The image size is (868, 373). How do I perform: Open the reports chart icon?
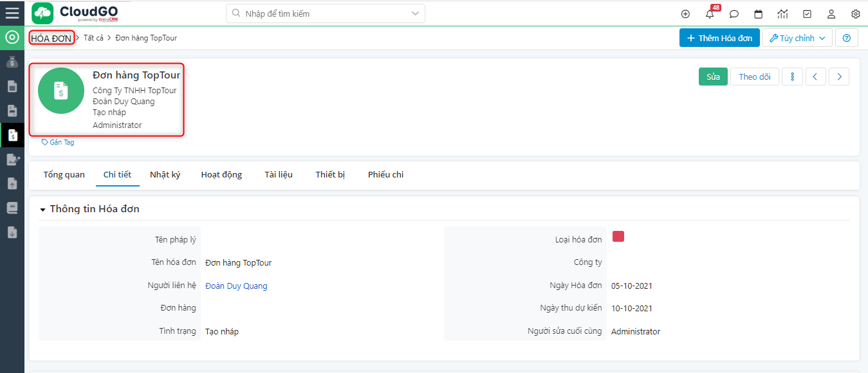click(x=782, y=14)
